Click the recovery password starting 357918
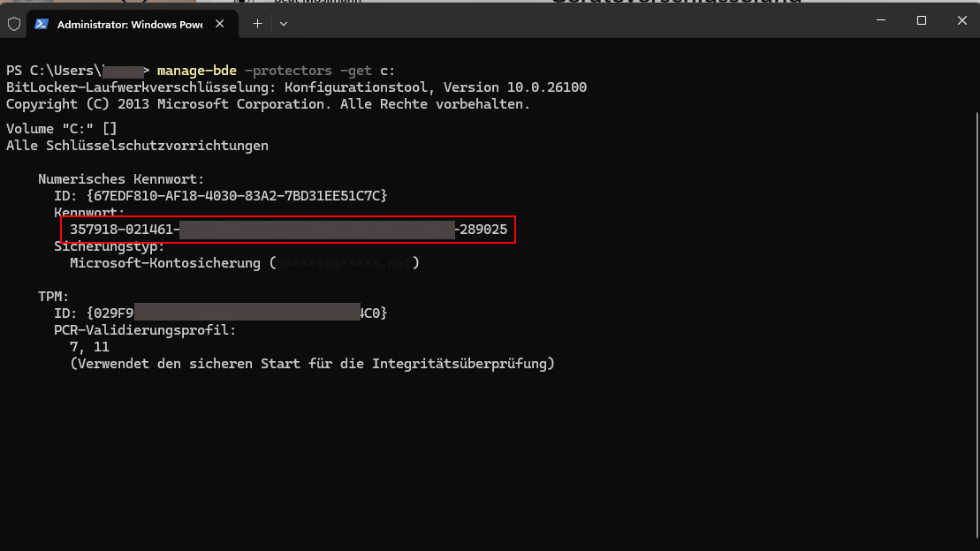 pos(124,230)
